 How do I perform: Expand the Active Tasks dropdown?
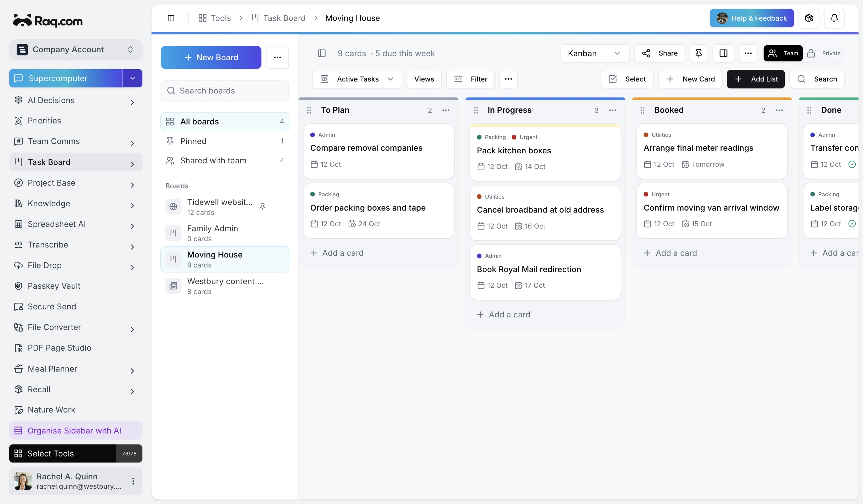coord(357,79)
